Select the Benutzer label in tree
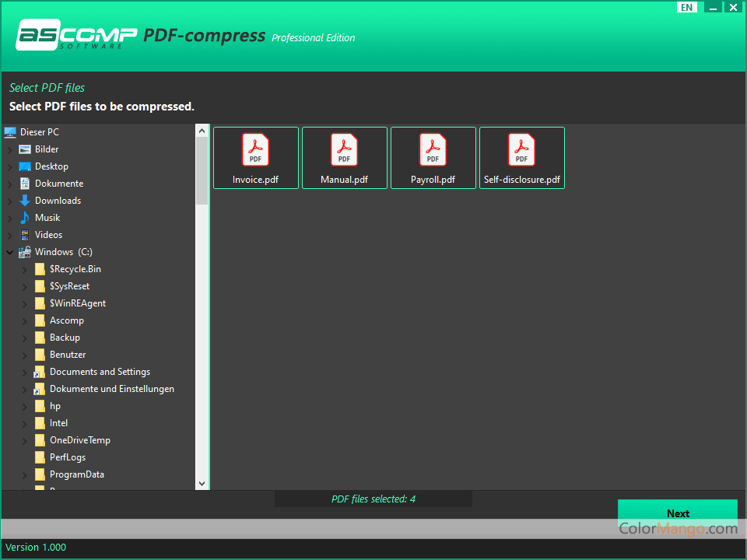The image size is (747, 560). (x=68, y=355)
